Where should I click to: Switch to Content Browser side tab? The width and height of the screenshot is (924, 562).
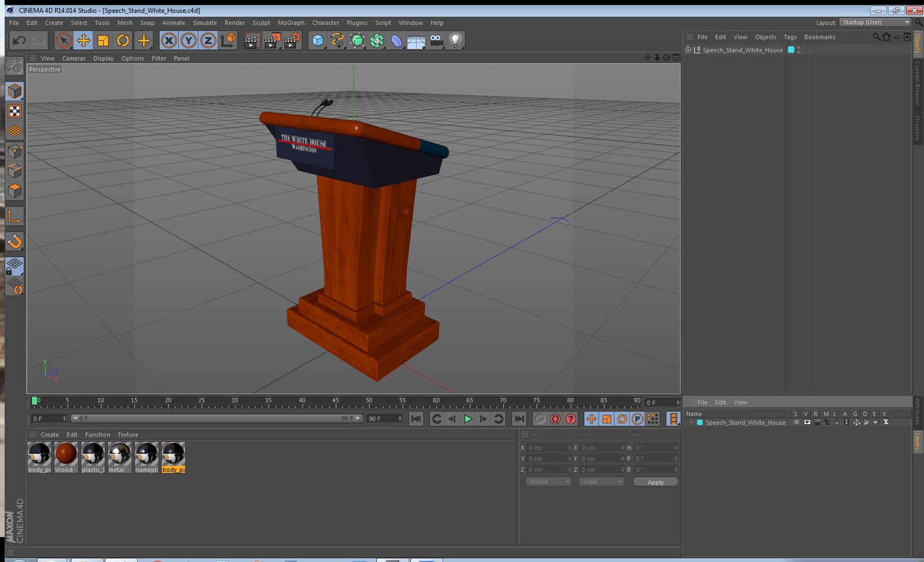918,83
